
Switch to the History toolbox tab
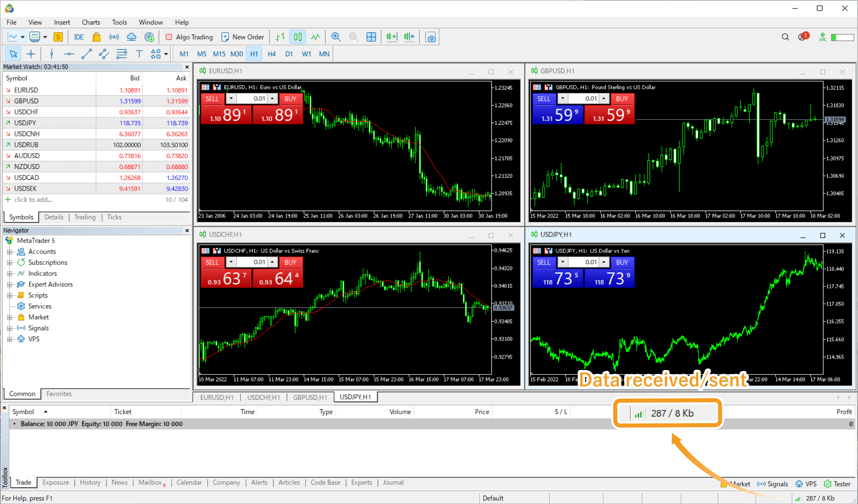[90, 482]
